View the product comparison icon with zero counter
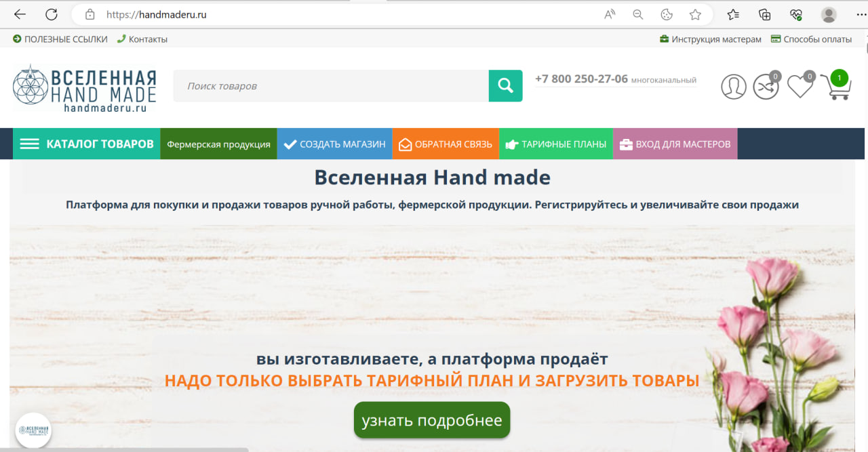This screenshot has height=452, width=868. click(x=766, y=86)
